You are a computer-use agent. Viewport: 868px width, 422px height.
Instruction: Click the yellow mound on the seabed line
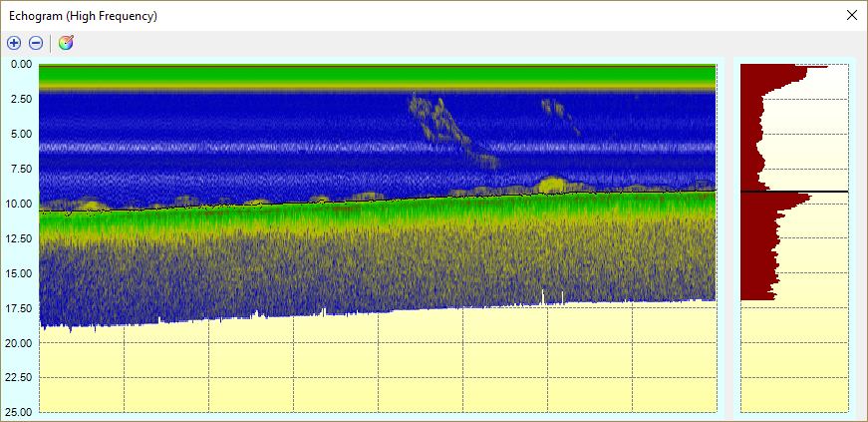(551, 185)
